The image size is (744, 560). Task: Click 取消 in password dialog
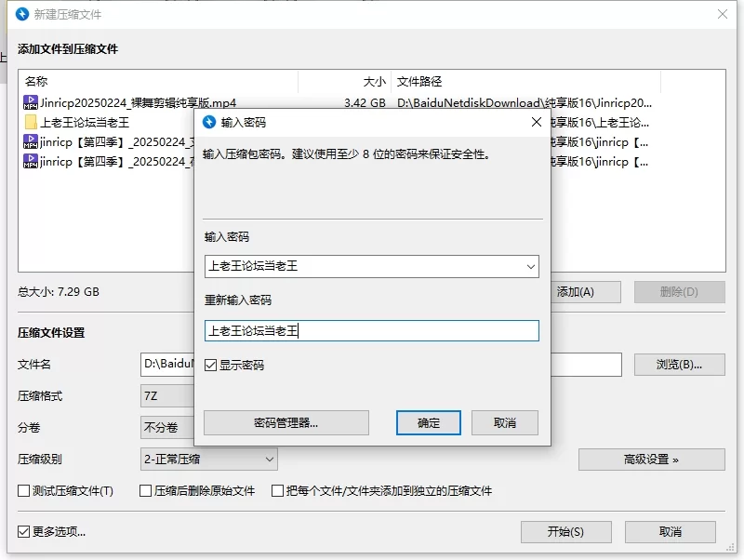click(x=505, y=423)
